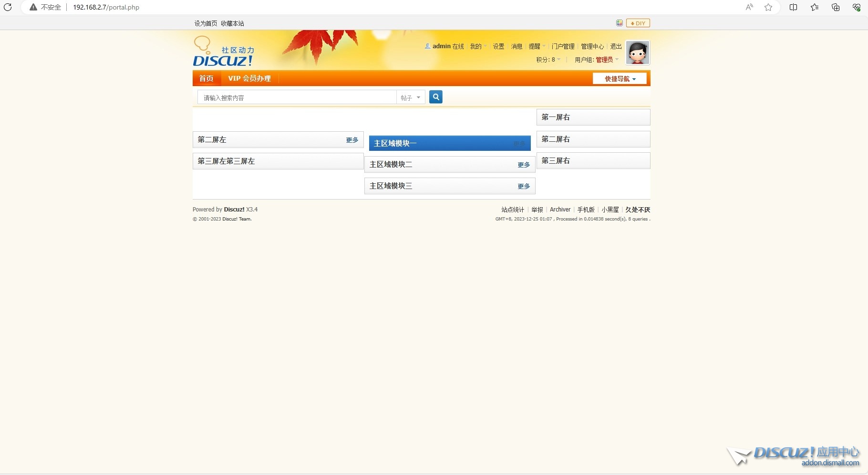868x475 pixels.
Task: Click the 第三屏右 block title
Action: 556,160
